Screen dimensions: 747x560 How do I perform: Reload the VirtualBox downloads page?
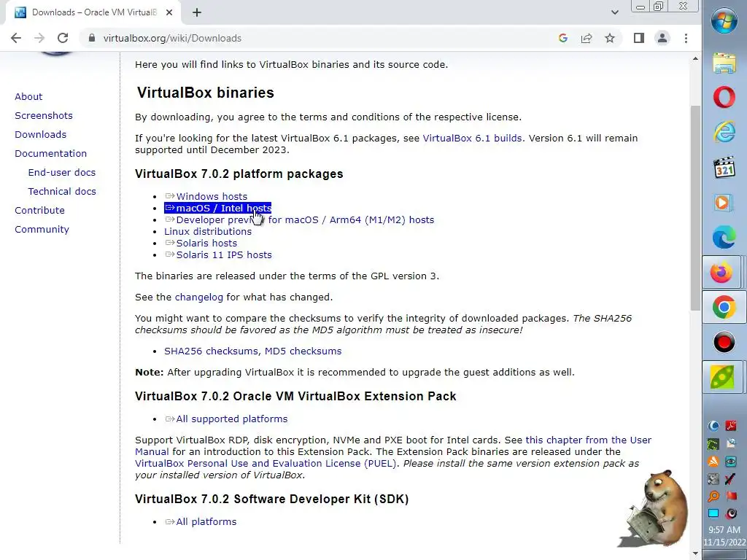pos(63,38)
